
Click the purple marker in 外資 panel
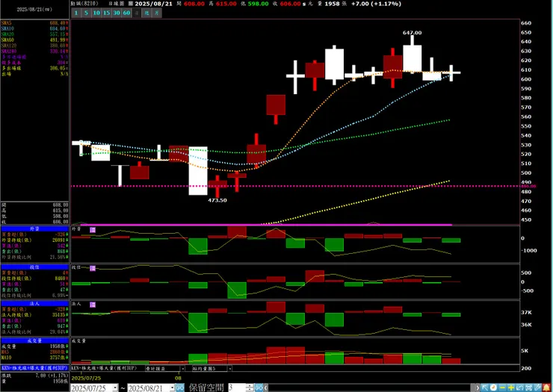click(x=93, y=230)
